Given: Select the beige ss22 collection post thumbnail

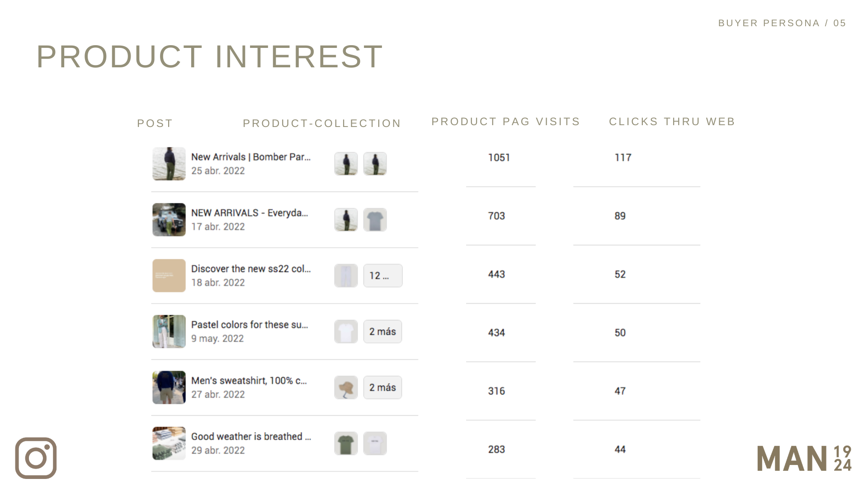Looking at the screenshot, I should 169,276.
